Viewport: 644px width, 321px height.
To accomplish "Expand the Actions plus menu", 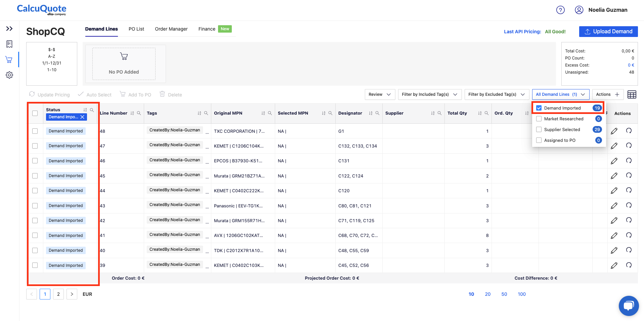I will [x=608, y=94].
